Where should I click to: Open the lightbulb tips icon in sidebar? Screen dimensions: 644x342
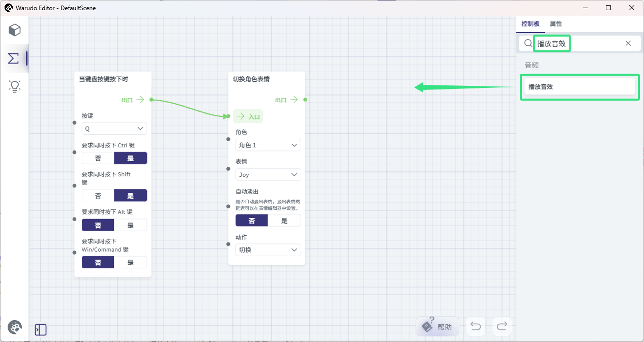[15, 86]
